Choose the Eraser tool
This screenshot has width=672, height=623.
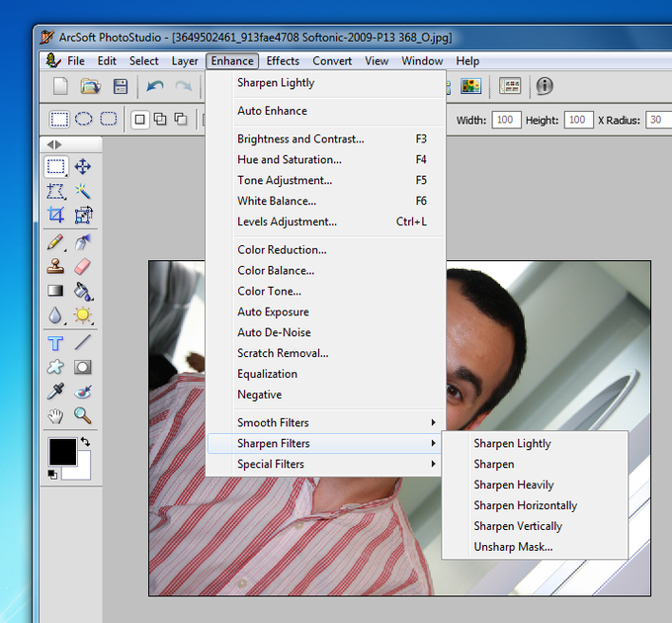click(x=83, y=266)
